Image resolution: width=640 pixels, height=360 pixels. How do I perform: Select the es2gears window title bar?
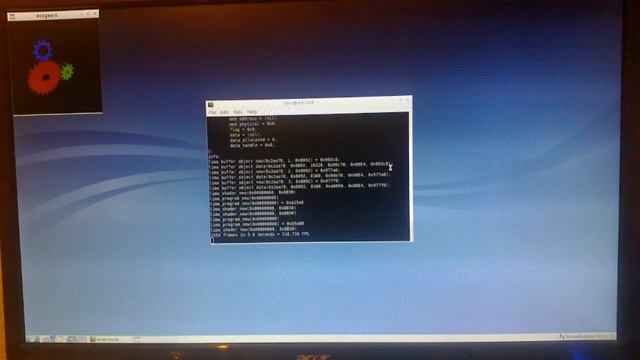click(x=53, y=15)
